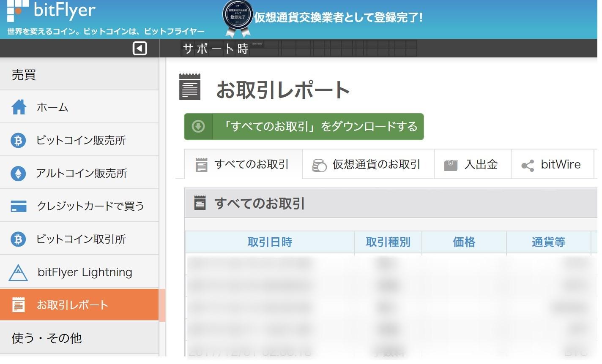The image size is (602, 364).
Task: Select お取引レポート in the sidebar
Action: (x=79, y=305)
